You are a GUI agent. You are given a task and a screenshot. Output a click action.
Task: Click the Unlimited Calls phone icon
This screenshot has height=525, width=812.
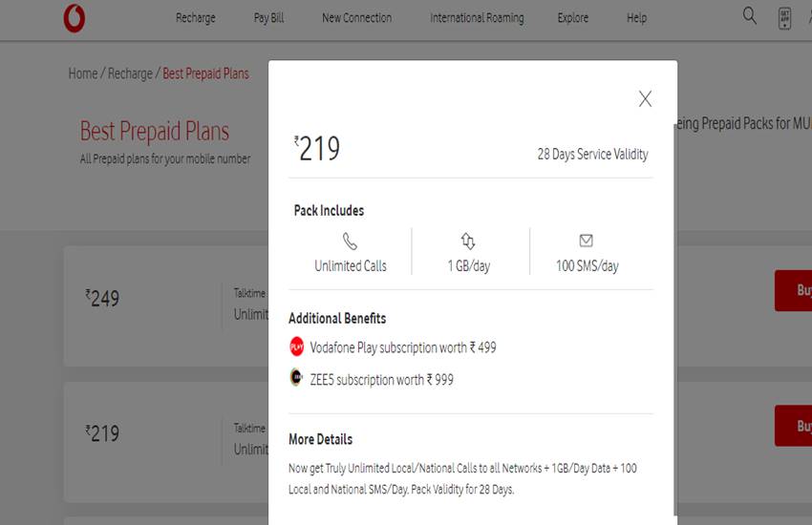click(351, 241)
